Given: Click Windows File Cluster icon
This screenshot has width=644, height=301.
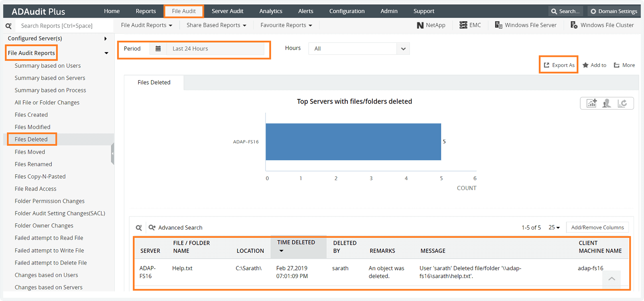Looking at the screenshot, I should click(x=574, y=25).
